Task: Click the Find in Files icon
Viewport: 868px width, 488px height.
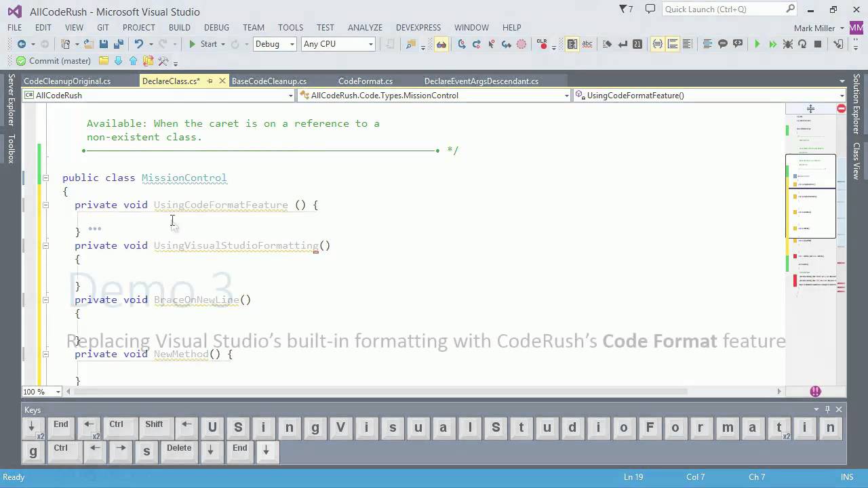Action: click(x=410, y=44)
